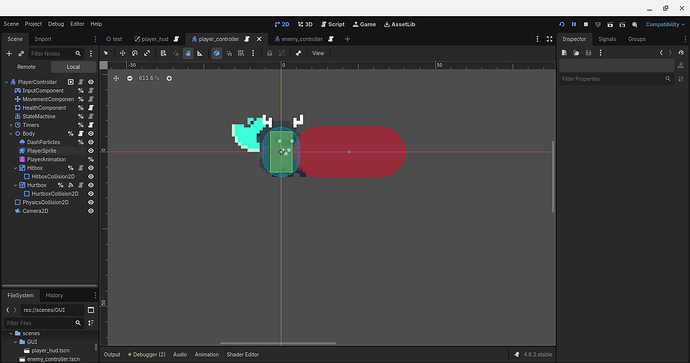This screenshot has height=363, width=690.
Task: Select the Move Mode tool
Action: click(x=122, y=53)
